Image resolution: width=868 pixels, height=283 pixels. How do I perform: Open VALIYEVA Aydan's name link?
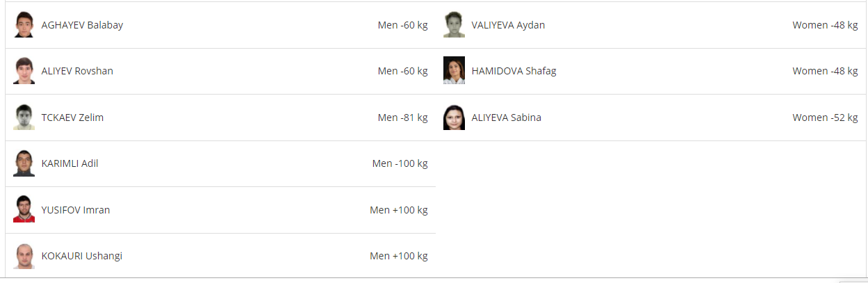pyautogui.click(x=508, y=25)
